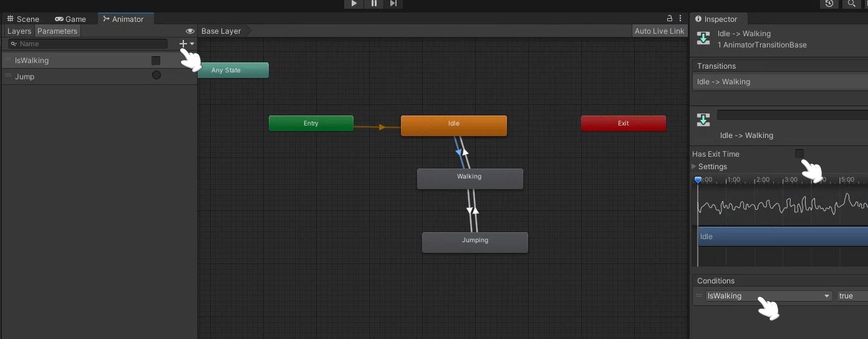Select the Jumping state node
868x339 pixels.
[x=475, y=242]
